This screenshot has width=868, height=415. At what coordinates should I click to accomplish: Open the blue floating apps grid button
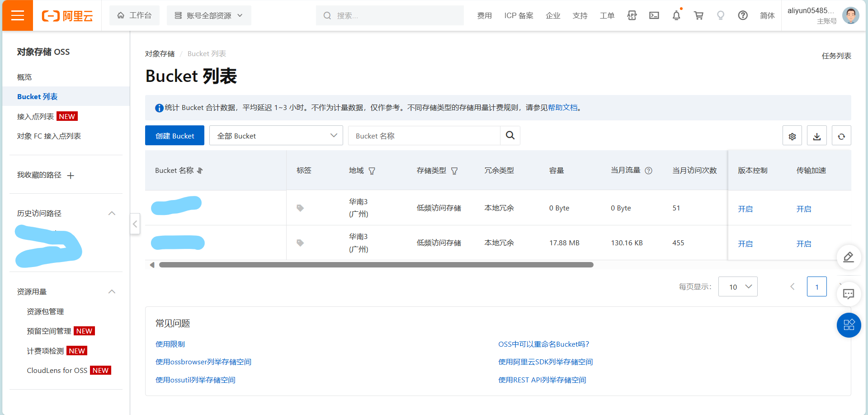coord(849,325)
